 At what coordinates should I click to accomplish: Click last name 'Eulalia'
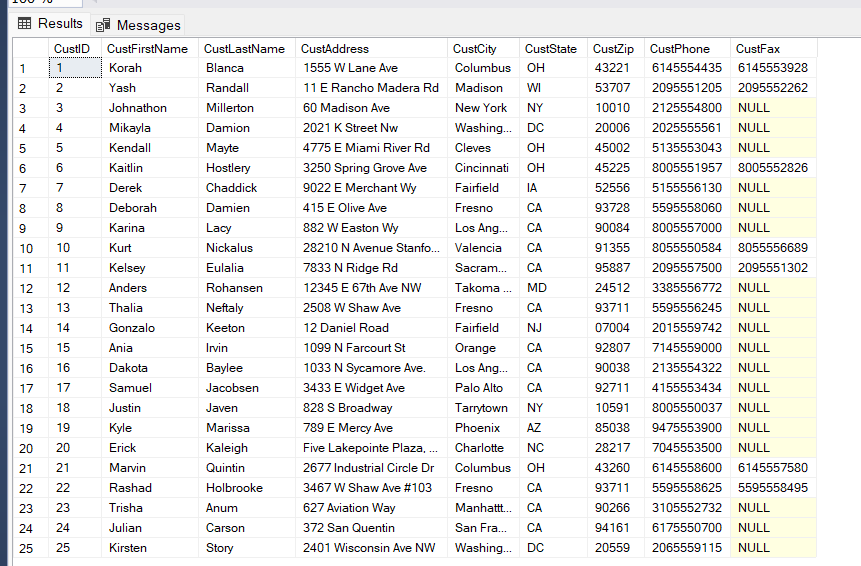click(247, 268)
